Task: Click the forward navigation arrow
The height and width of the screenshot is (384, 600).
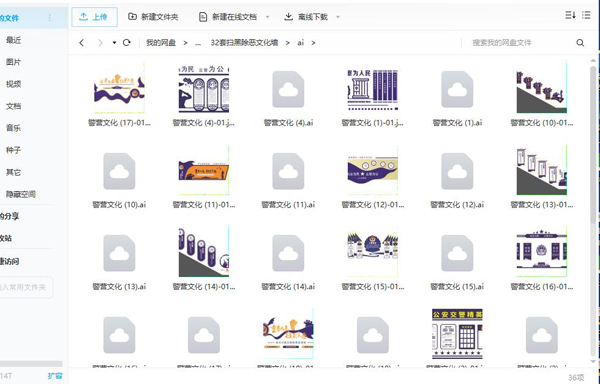Action: click(100, 43)
